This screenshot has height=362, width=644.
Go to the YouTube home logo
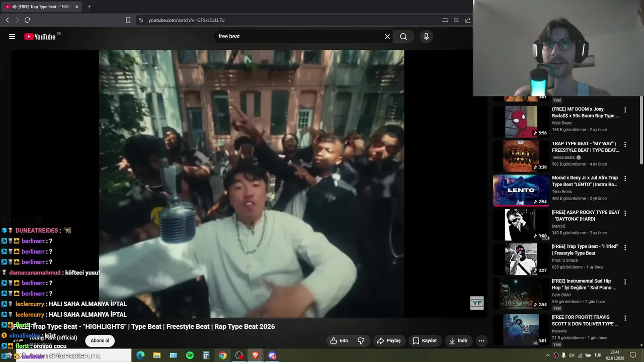40,36
